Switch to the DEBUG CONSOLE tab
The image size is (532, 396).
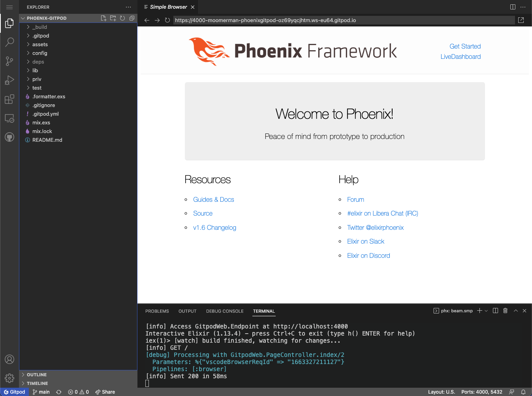pyautogui.click(x=225, y=311)
